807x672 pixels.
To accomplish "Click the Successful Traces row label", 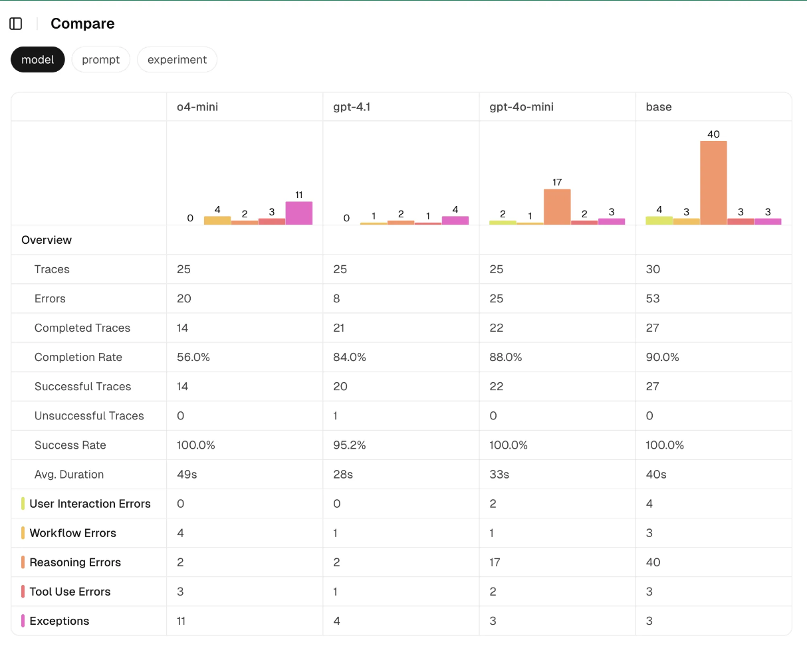I will (83, 386).
